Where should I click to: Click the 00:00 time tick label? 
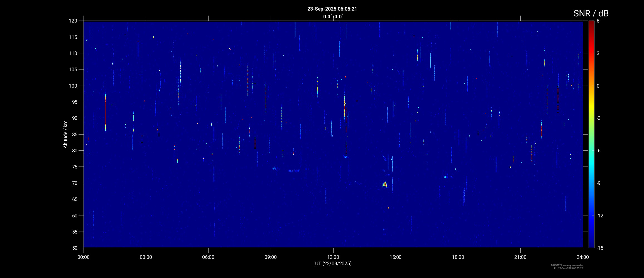point(84,257)
